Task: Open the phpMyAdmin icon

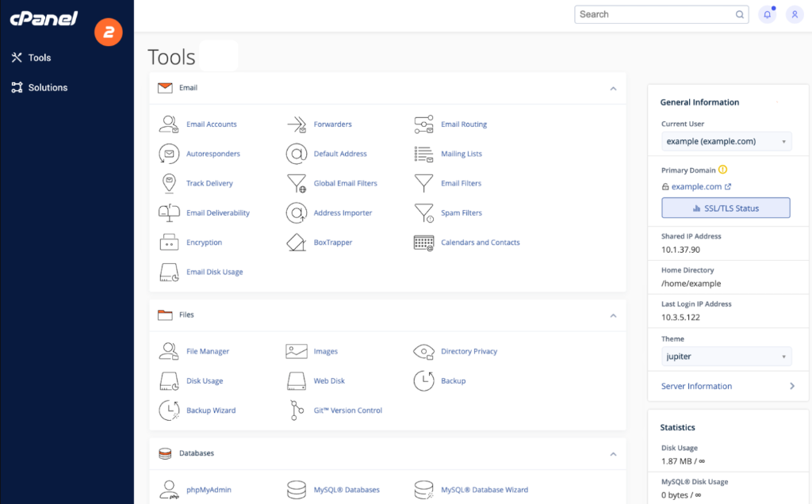Action: point(169,490)
